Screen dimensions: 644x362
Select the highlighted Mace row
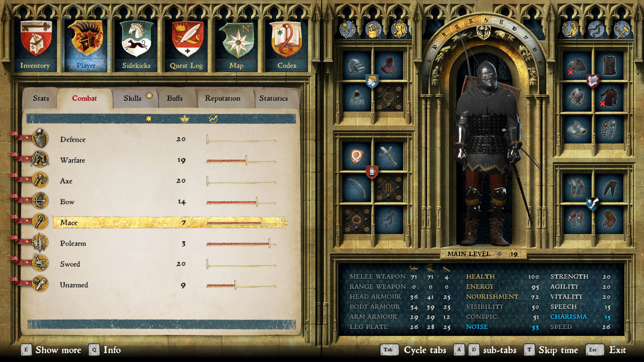tap(168, 223)
